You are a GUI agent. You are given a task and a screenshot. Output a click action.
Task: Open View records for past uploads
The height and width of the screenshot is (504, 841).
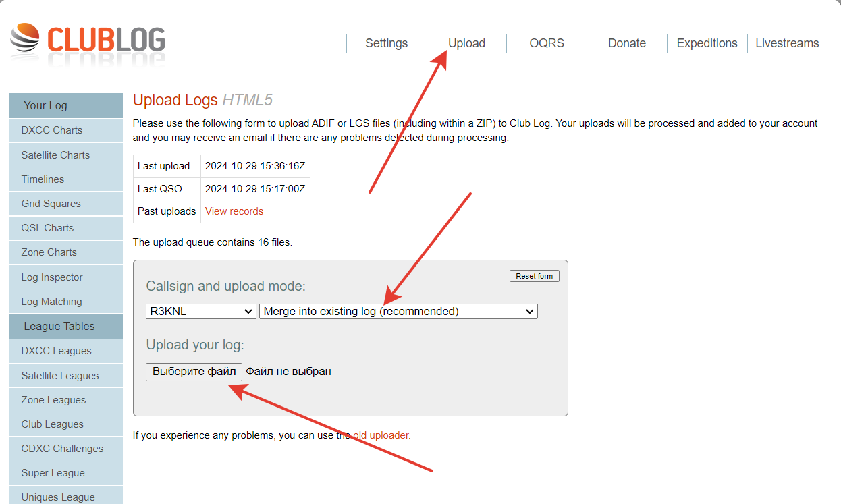tap(234, 211)
